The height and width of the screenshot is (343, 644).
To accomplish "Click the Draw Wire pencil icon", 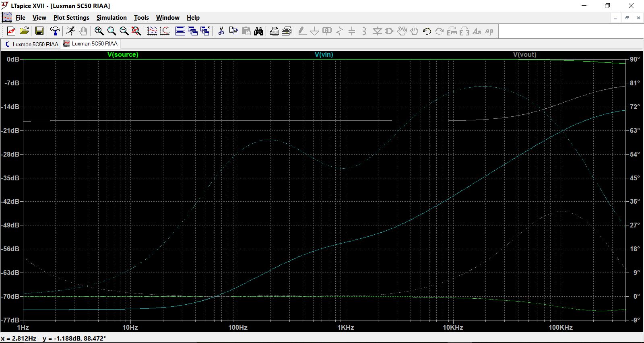I will (302, 31).
